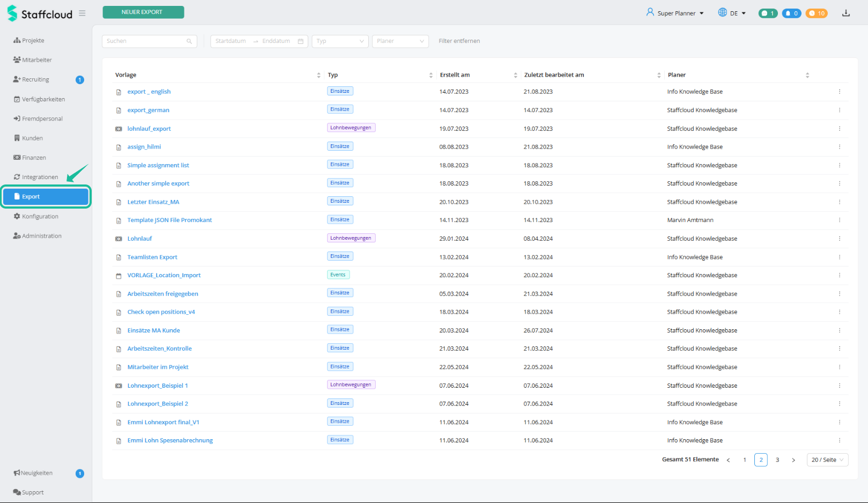
Task: Open the assign_hilmi template
Action: 144,147
